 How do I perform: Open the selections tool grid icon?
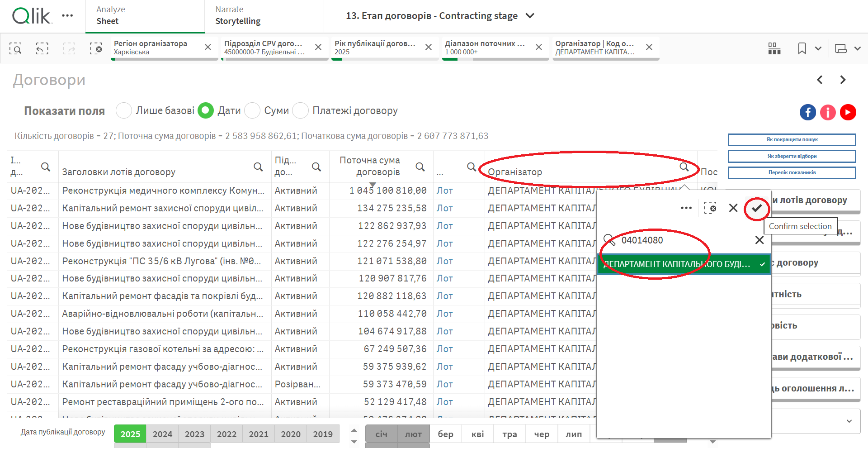[x=774, y=48]
